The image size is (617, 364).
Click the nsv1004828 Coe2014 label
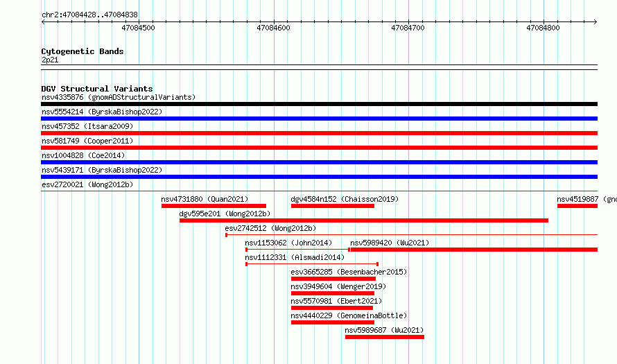[x=83, y=155]
